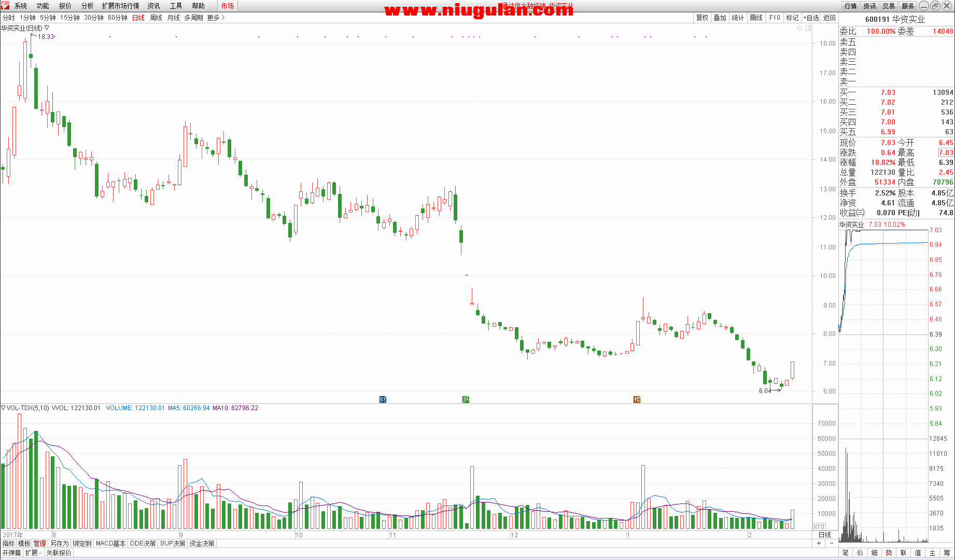This screenshot has height=560, width=955.
Task: Click the 画线 drawing tool button
Action: click(756, 18)
